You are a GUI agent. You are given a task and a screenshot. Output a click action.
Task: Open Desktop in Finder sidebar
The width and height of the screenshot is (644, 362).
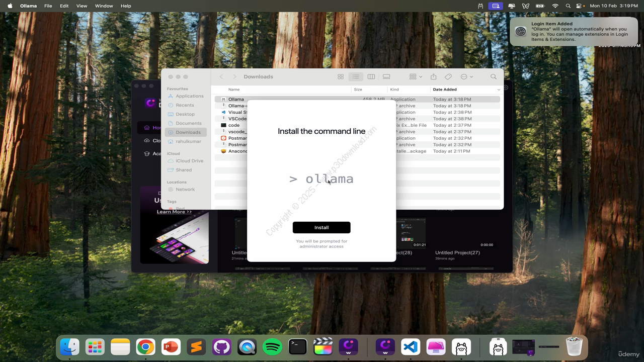point(181,114)
